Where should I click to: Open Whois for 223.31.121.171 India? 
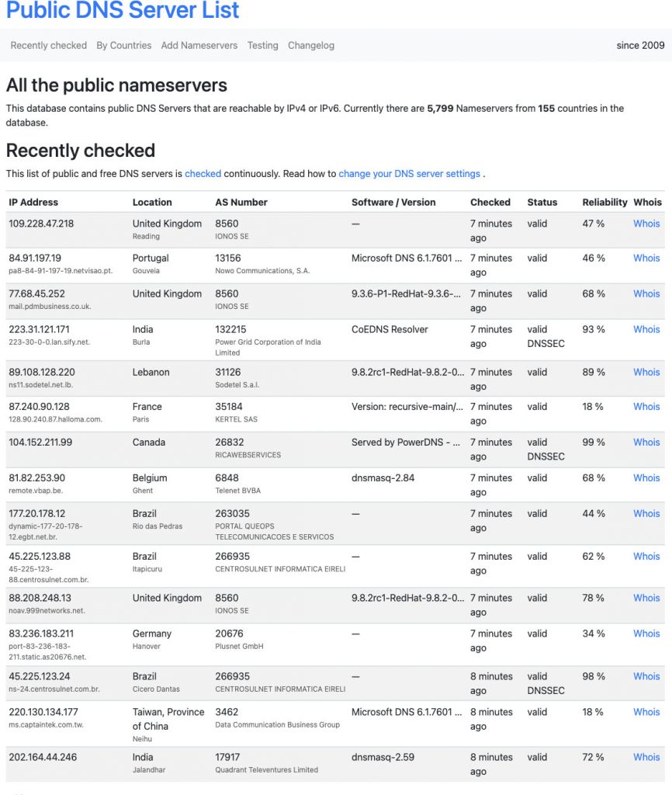[646, 330]
